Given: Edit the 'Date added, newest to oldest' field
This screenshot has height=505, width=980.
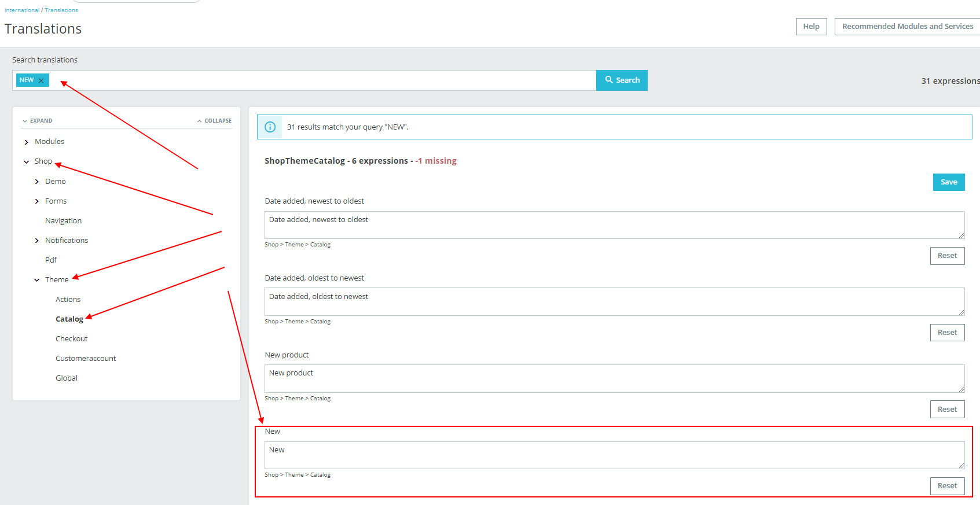Looking at the screenshot, I should click(614, 225).
